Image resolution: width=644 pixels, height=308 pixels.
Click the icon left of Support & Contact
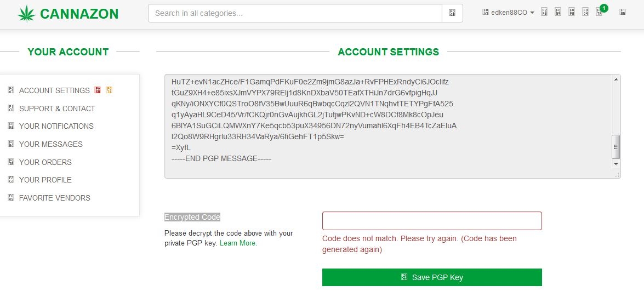pyautogui.click(x=11, y=108)
